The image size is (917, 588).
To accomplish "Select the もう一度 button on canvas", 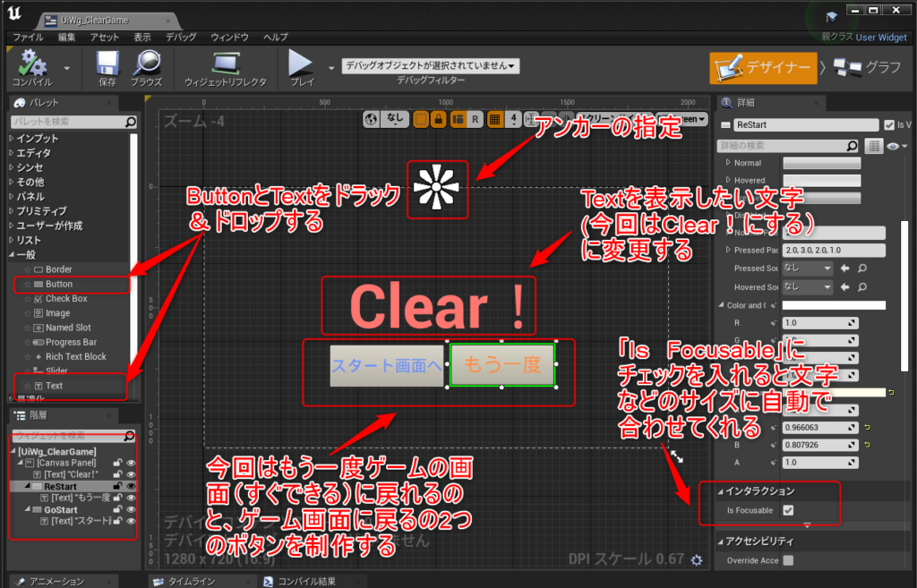I will pos(501,365).
